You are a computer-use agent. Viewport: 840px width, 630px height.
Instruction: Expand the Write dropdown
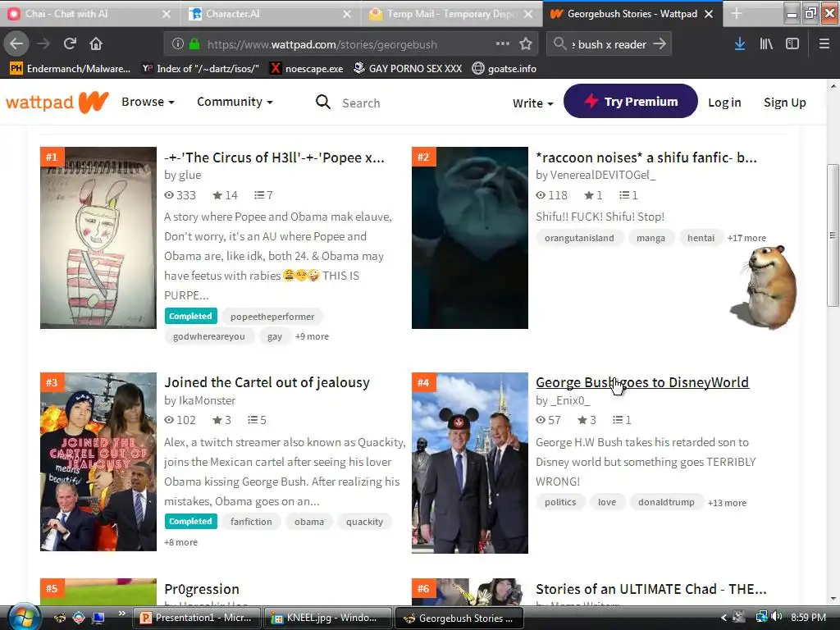tap(532, 103)
